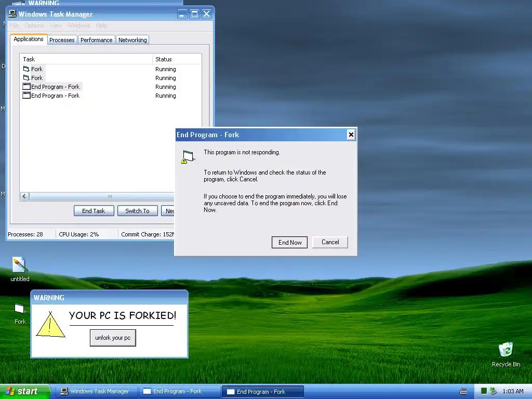Click the lower WARNING window title bar
The height and width of the screenshot is (399, 532).
pos(109,298)
